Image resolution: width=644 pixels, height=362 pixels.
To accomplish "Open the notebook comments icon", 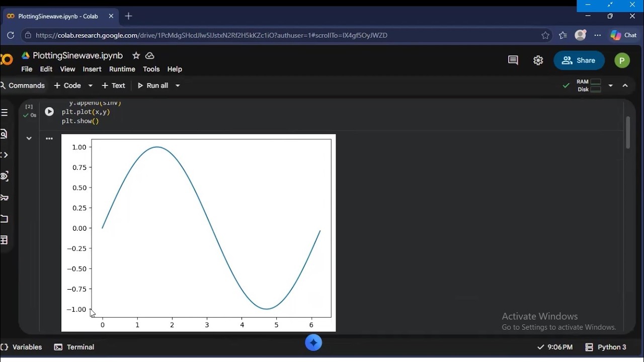I will pos(513,60).
